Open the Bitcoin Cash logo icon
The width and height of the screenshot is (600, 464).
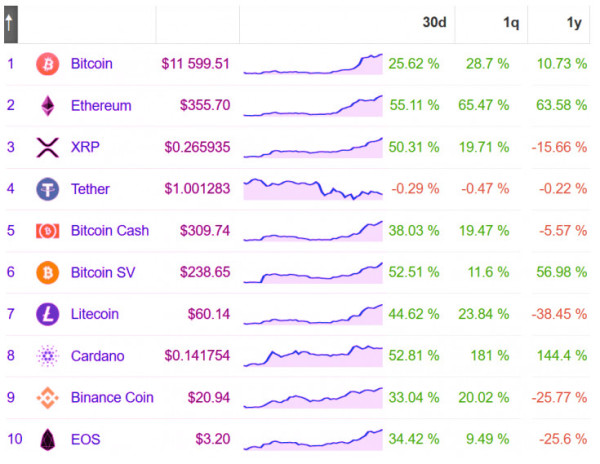(47, 231)
